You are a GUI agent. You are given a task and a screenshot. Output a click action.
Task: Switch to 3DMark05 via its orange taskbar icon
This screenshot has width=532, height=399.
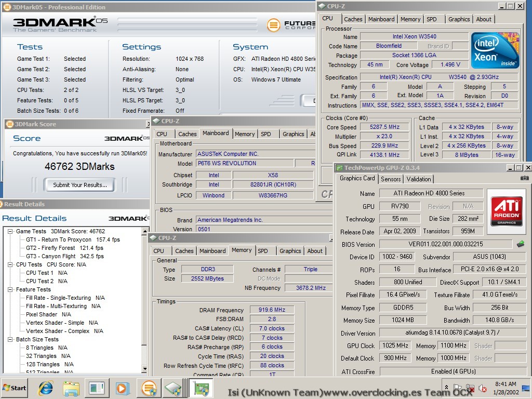149,388
